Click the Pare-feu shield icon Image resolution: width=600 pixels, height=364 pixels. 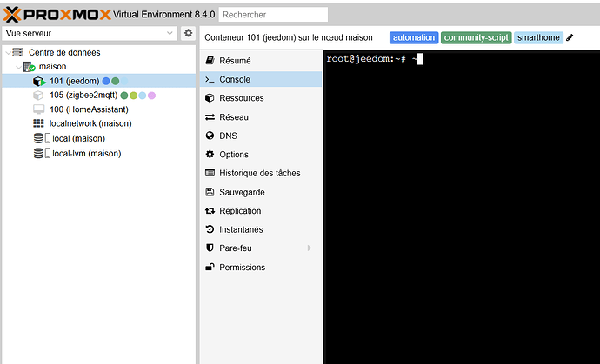coord(210,248)
